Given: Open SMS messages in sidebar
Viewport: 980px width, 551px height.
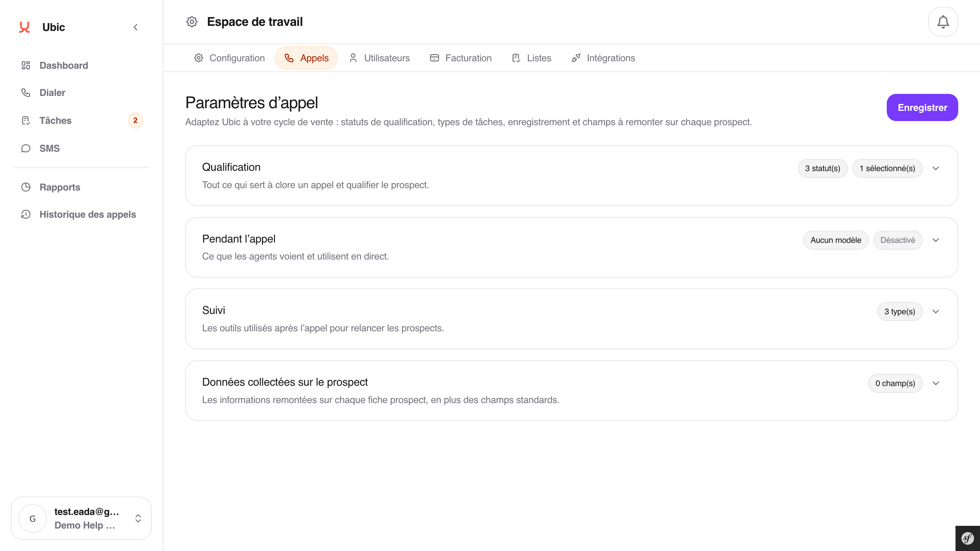Looking at the screenshot, I should [x=49, y=148].
